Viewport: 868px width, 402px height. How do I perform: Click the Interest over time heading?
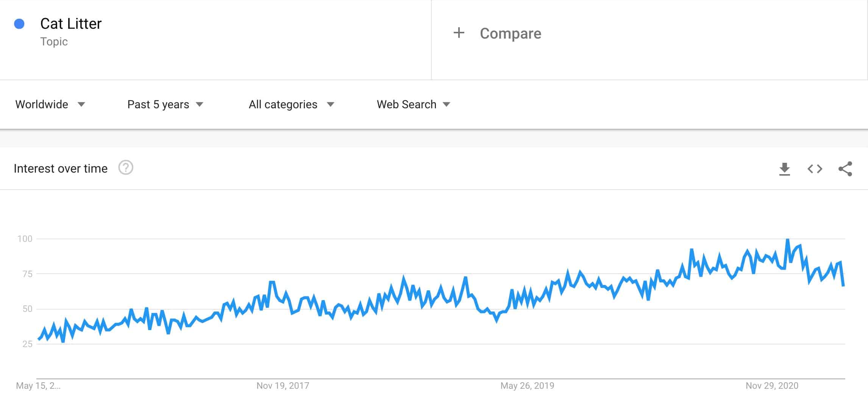click(61, 168)
